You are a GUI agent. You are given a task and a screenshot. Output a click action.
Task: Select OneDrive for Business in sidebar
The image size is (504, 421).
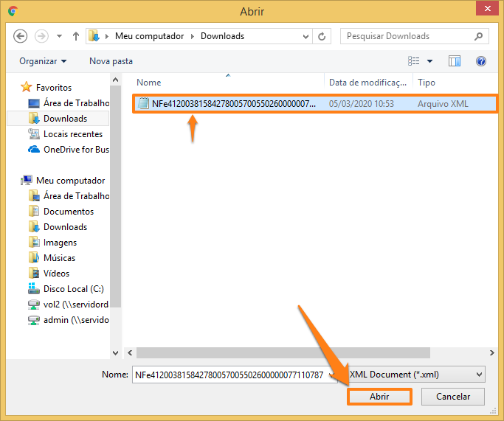tap(75, 150)
